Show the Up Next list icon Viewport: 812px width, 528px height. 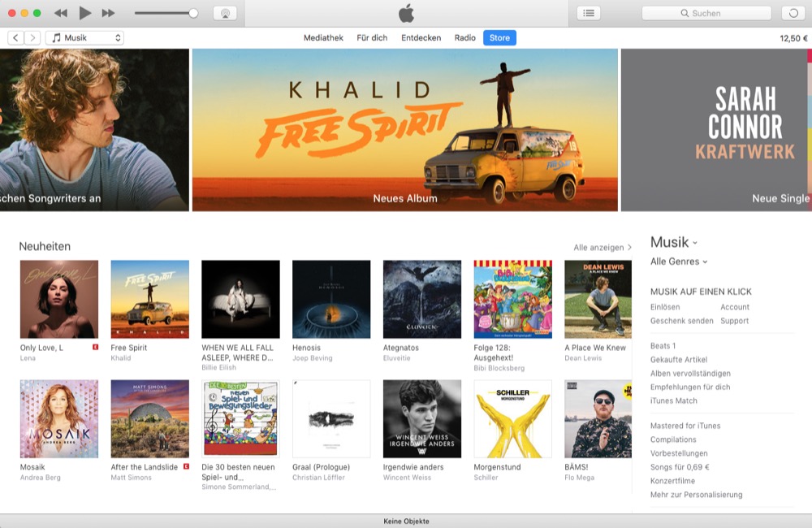[589, 13]
